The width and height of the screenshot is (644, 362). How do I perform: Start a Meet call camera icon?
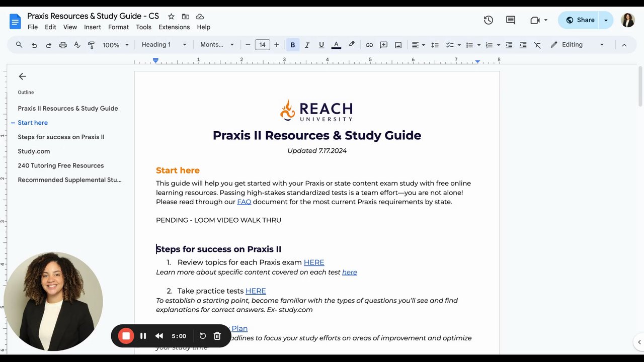[535, 20]
